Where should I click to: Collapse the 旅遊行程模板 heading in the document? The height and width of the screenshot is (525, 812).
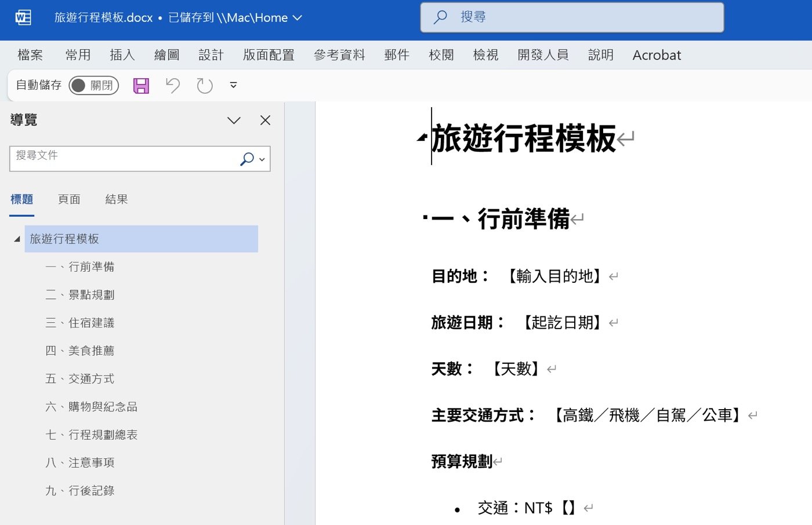pos(422,138)
